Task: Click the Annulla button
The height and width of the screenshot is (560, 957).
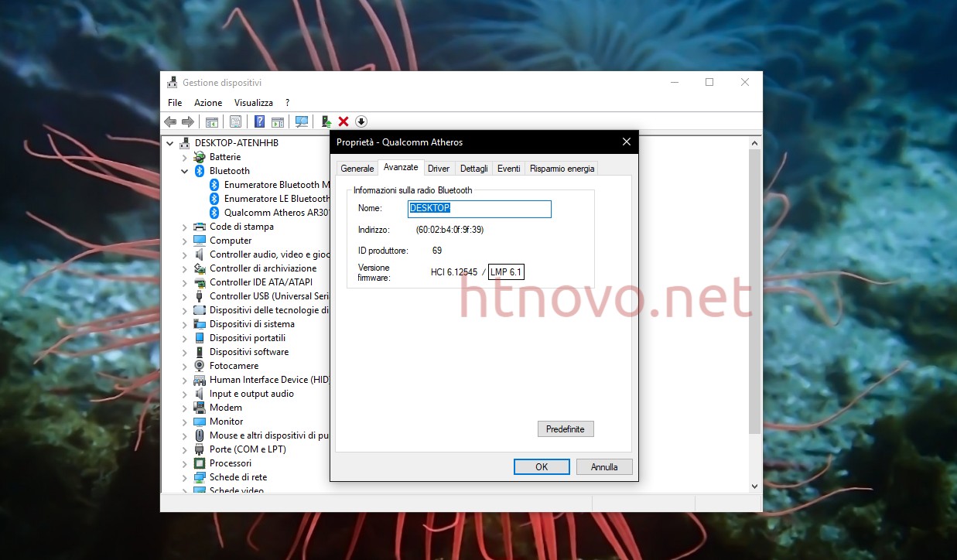Action: [603, 466]
